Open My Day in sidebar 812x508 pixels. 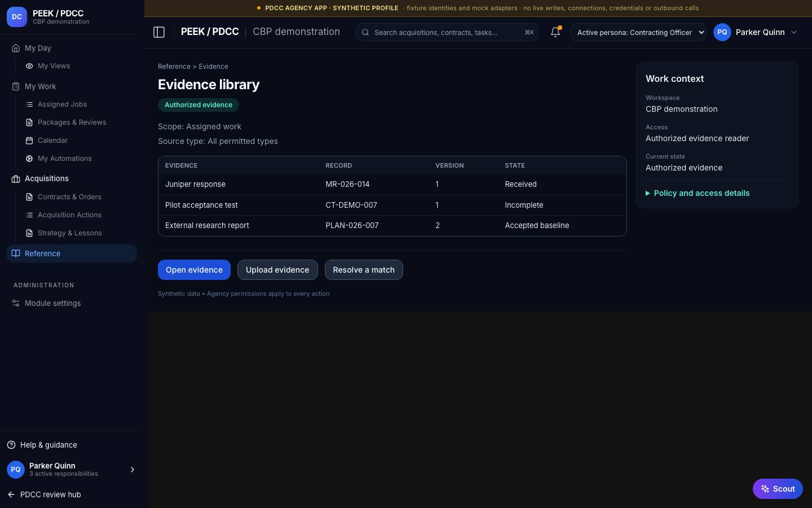coord(72,48)
